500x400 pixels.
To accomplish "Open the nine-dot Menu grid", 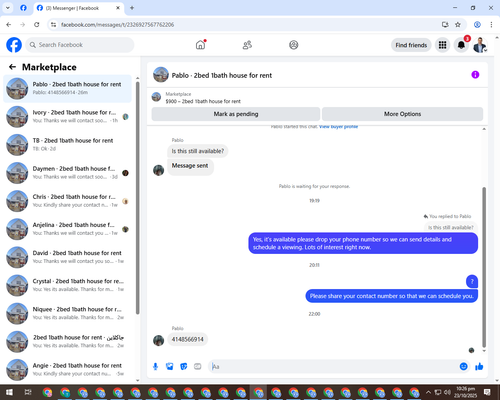I will [x=442, y=45].
